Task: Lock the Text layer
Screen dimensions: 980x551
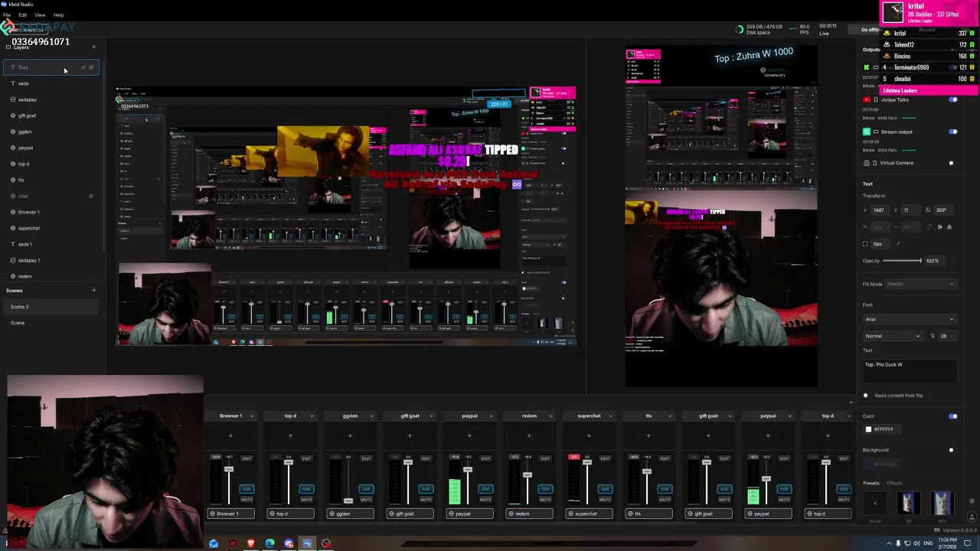Action: pos(83,67)
